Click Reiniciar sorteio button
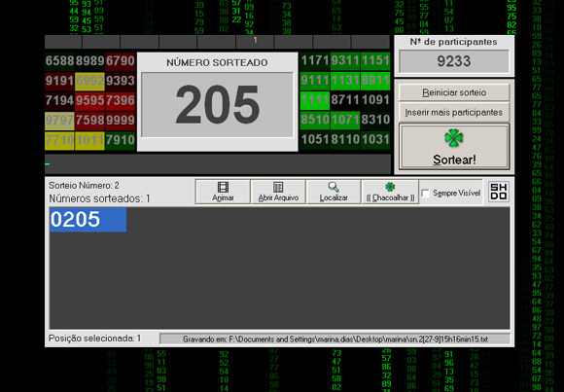Image resolution: width=564 pixels, height=392 pixels. (x=454, y=92)
